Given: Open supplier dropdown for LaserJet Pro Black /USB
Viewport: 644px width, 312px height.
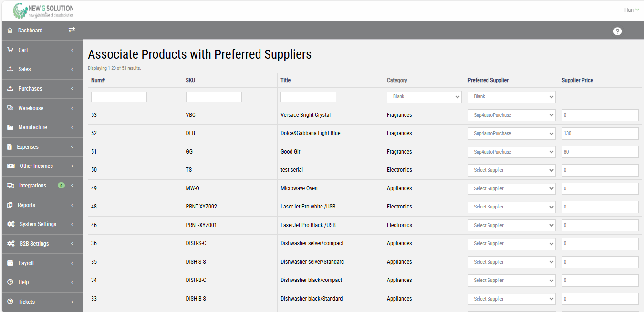Looking at the screenshot, I should 511,225.
